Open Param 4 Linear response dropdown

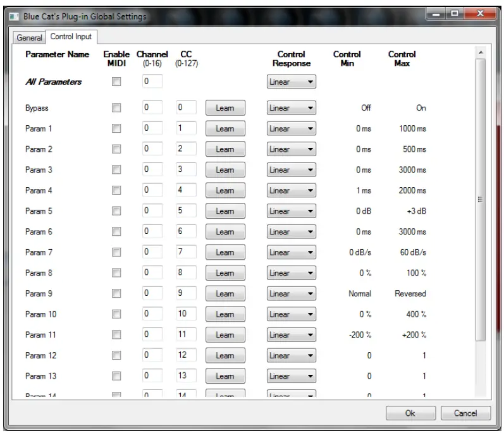(292, 190)
